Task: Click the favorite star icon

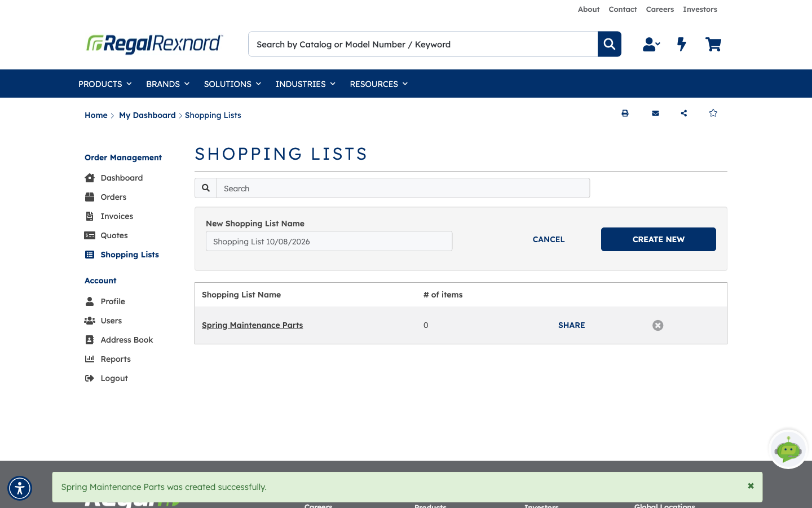Action: pos(713,113)
